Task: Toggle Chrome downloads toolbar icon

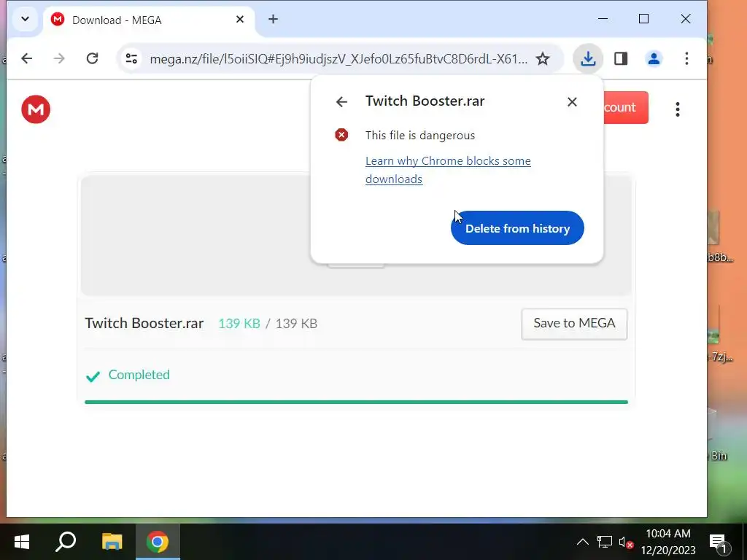Action: (588, 59)
